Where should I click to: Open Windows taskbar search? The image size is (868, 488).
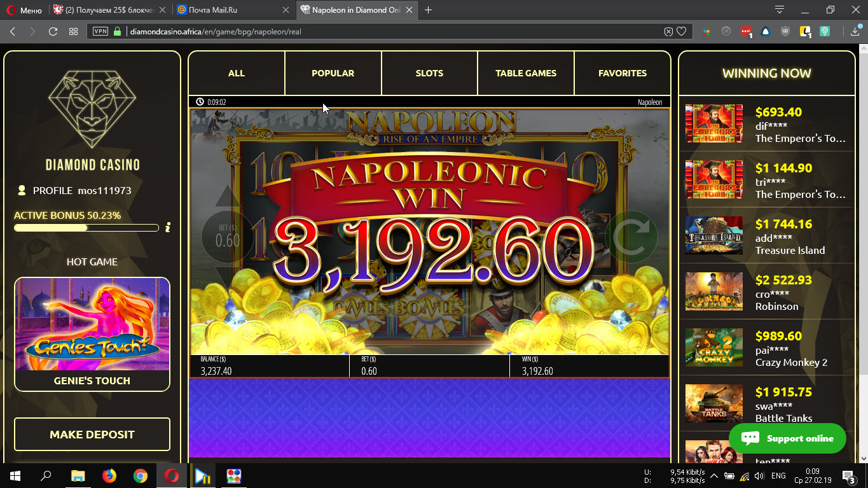pyautogui.click(x=46, y=476)
